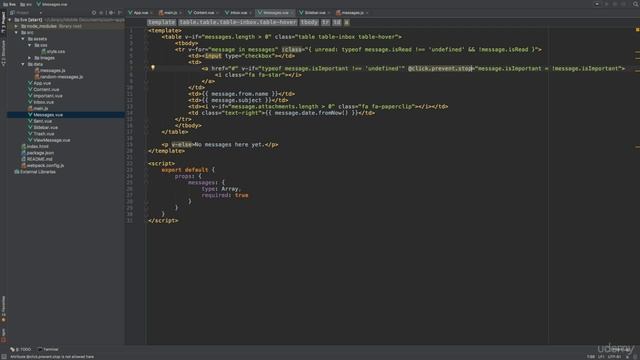Viewport: 640px width, 360px height.
Task: Click the table.table-inbox.table-hover breadcrumb
Action: click(x=238, y=22)
